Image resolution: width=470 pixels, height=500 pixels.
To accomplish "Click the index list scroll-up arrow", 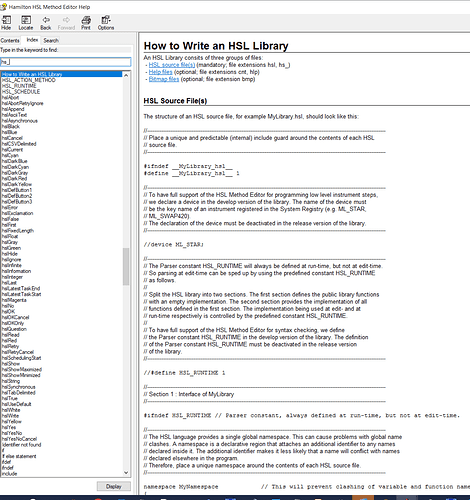I will 126,75.
